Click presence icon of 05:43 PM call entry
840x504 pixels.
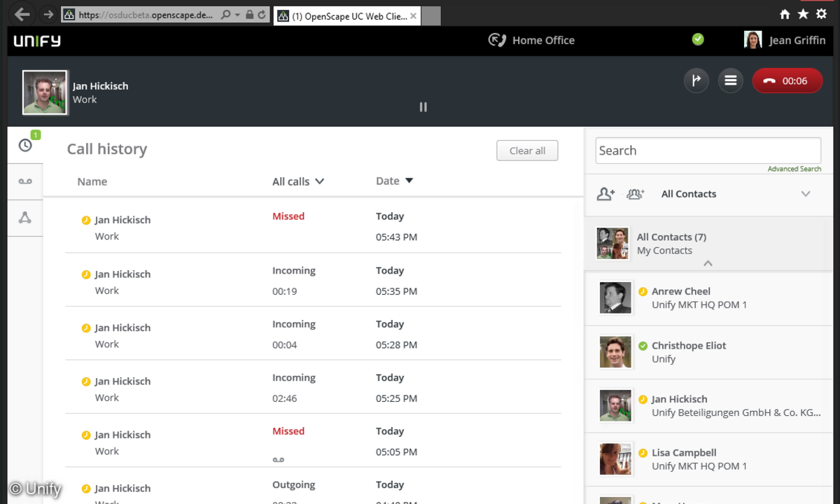[x=86, y=220]
